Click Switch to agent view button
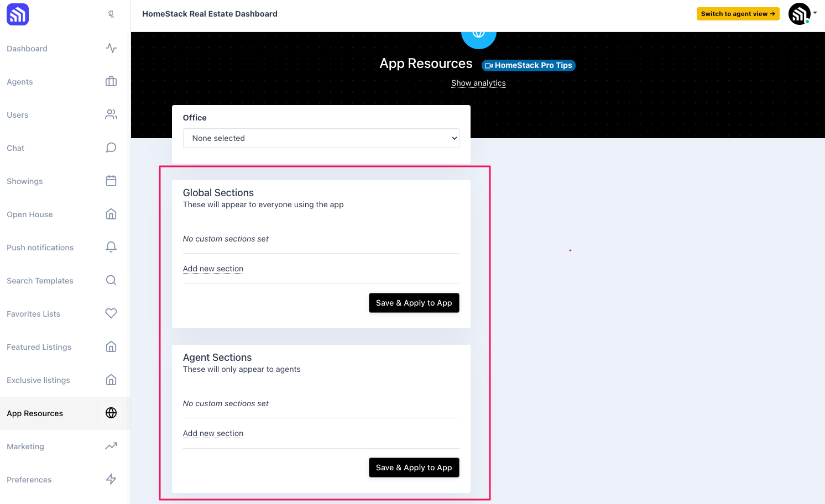This screenshot has width=825, height=504. pos(738,14)
